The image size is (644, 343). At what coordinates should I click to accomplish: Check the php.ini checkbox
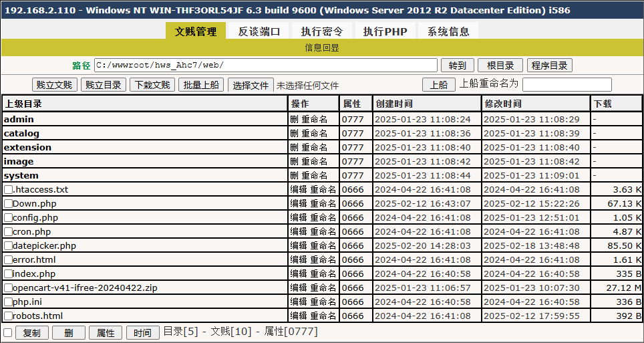pos(8,302)
